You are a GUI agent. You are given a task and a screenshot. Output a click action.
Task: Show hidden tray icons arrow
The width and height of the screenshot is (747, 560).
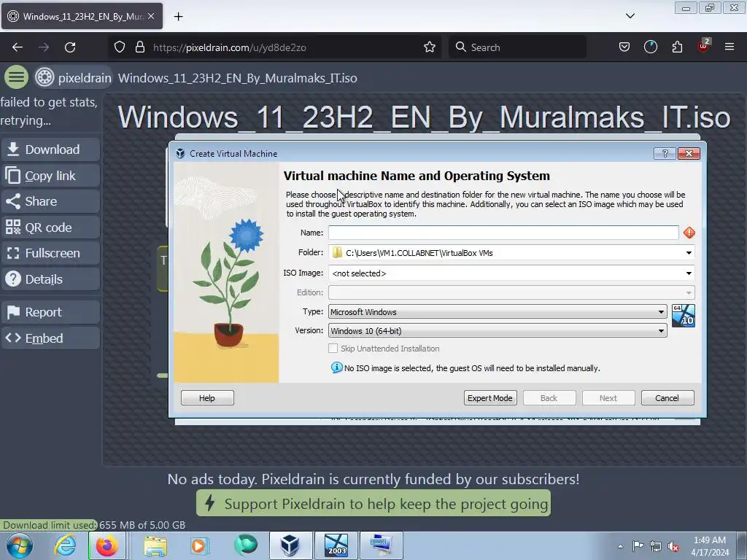(620, 546)
